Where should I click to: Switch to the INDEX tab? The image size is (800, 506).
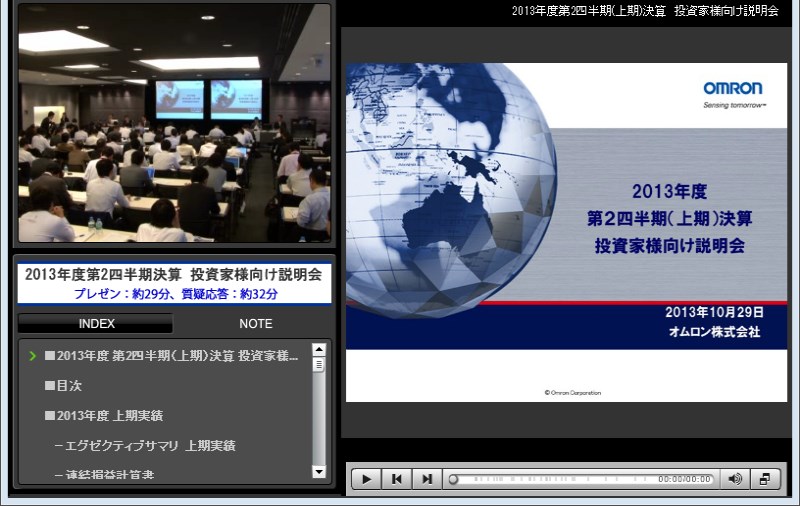[96, 323]
